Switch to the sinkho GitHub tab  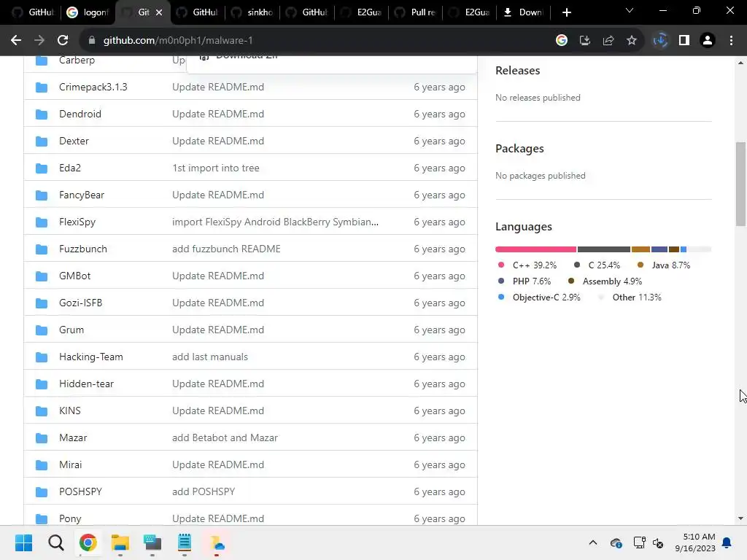252,12
